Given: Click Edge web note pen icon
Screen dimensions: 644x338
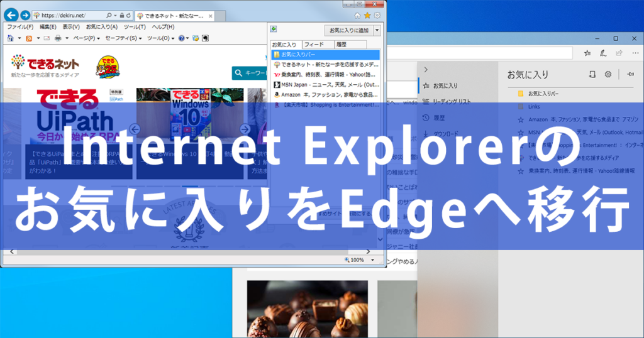Looking at the screenshot, I should click(603, 53).
